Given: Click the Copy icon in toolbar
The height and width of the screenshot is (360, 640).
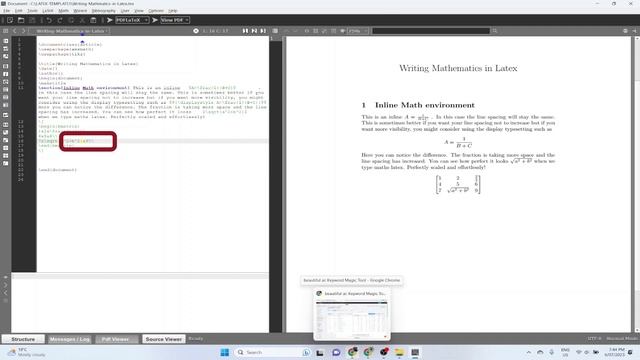Looking at the screenshot, I should coord(71,20).
